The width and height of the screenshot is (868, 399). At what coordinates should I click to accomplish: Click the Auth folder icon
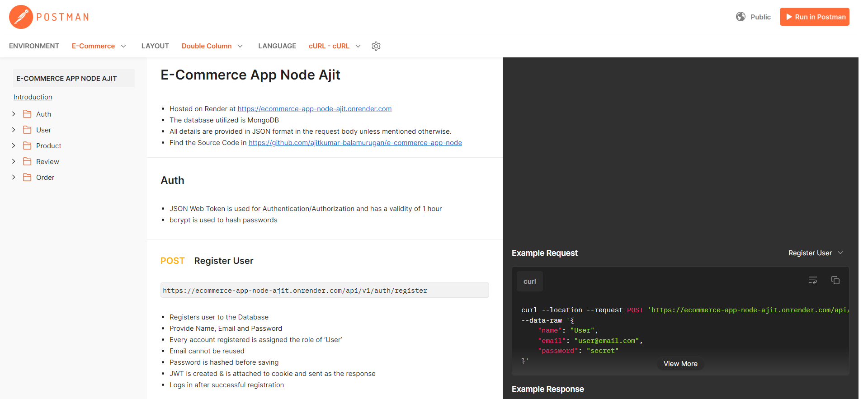[x=27, y=114]
